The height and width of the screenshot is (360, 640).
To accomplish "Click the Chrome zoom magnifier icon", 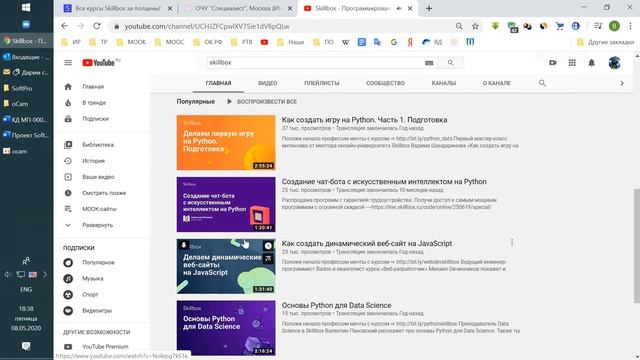I will [x=459, y=26].
